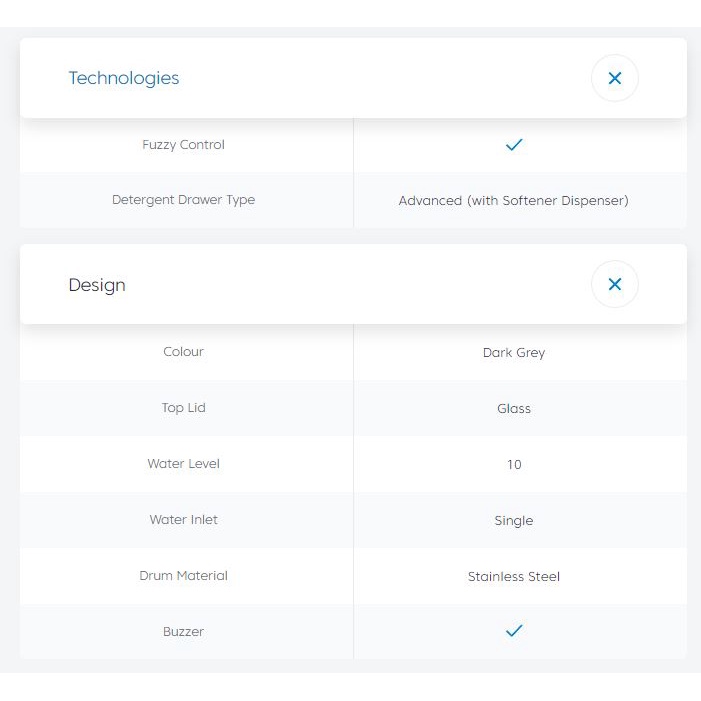This screenshot has width=701, height=701.
Task: Select the Dark Grey colour value
Action: click(x=513, y=353)
